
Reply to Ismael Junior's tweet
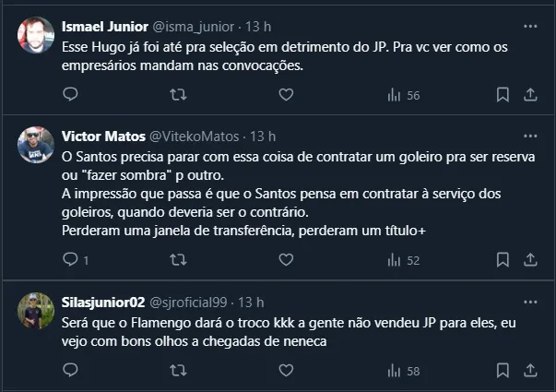point(71,94)
